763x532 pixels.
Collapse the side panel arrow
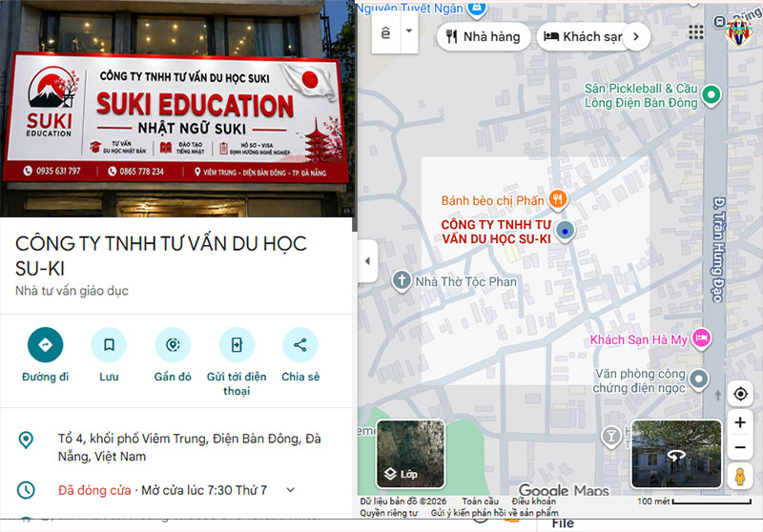pos(367,261)
